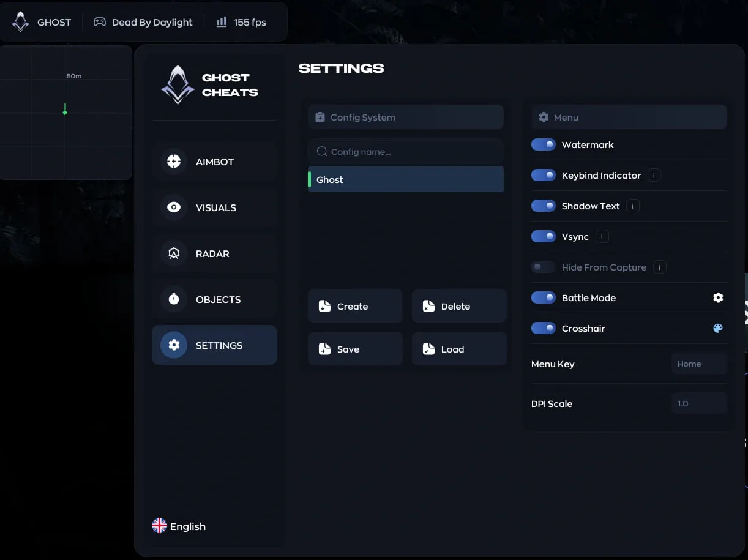Viewport: 748px width, 560px height.
Task: Open Battle Mode gear settings icon
Action: point(718,297)
